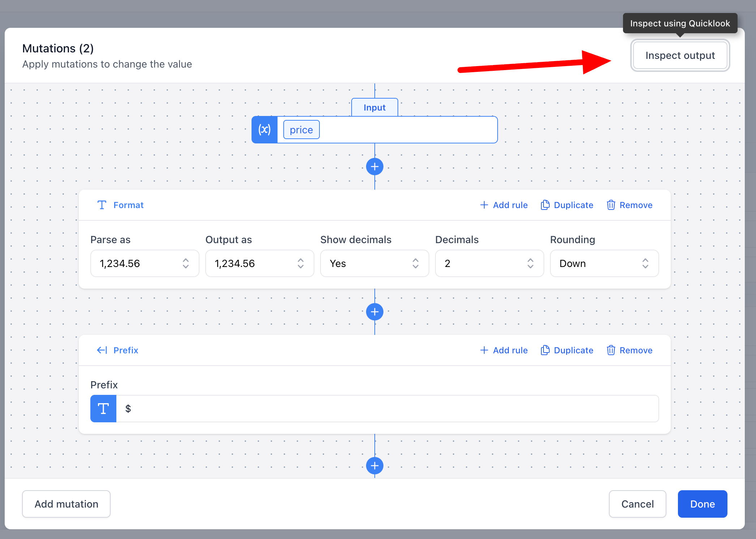The width and height of the screenshot is (756, 539).
Task: Change the Rounding dropdown set to Down
Action: click(604, 263)
